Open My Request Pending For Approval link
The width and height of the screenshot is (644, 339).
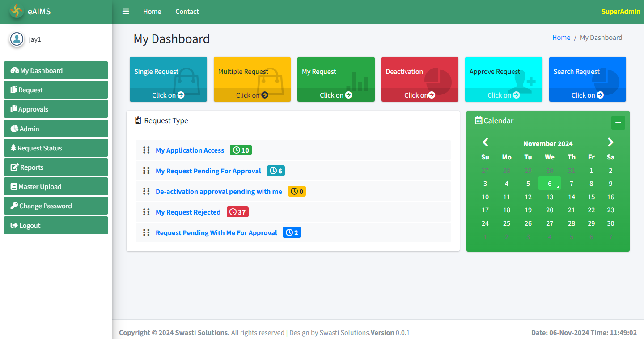[208, 171]
